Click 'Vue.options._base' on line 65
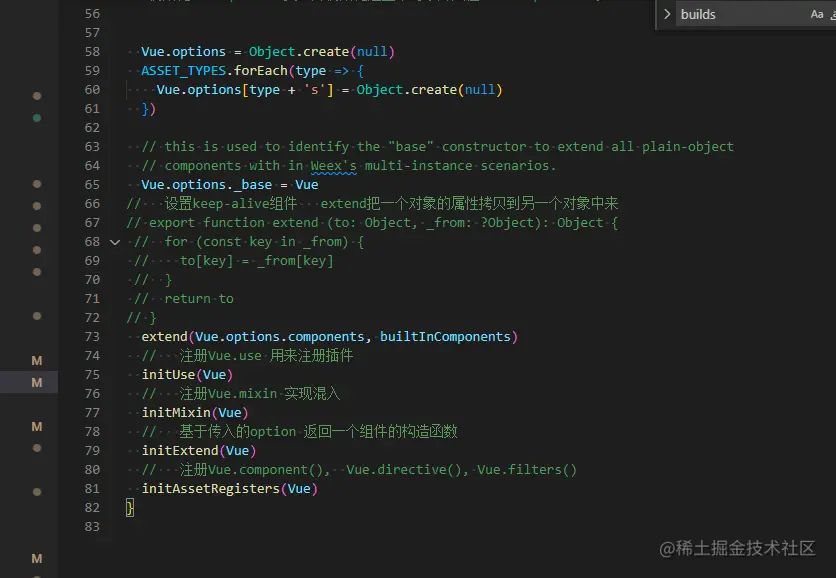Screen dimensions: 836x578 point(207,184)
